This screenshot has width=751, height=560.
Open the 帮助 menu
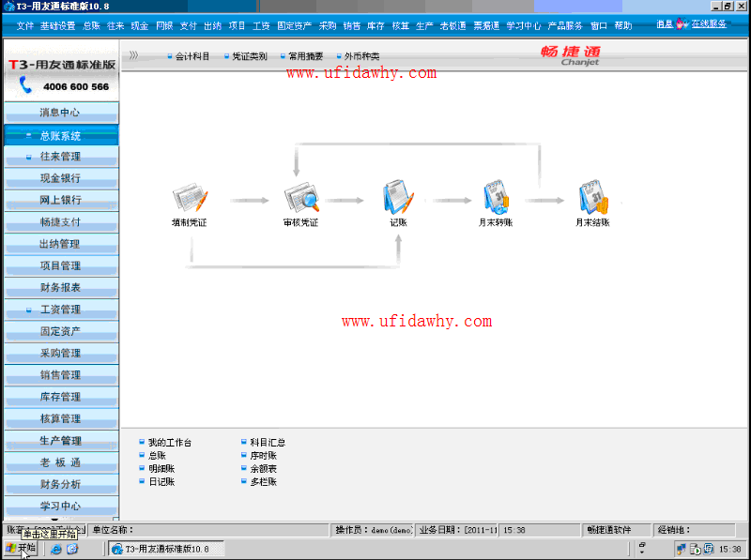point(623,26)
